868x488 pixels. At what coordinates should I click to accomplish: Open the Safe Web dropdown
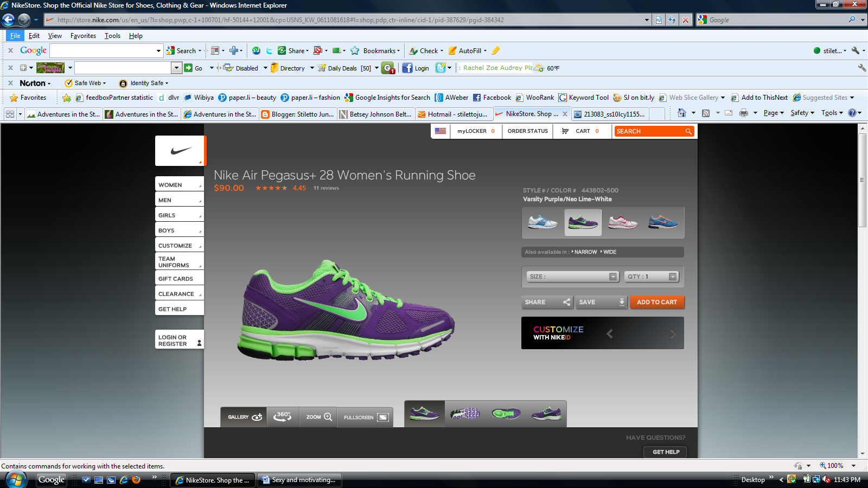[85, 83]
